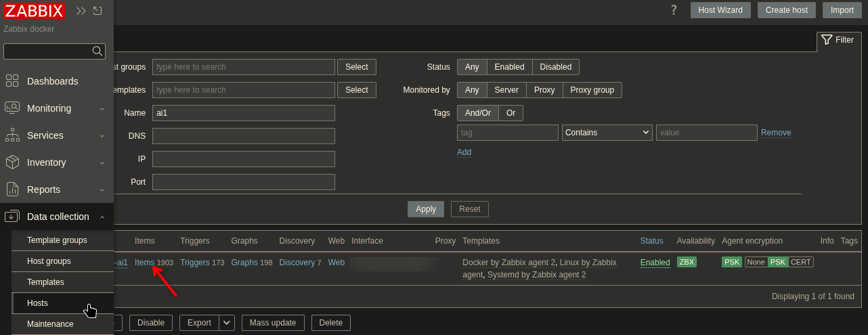Click the Zabbix logo
The image size is (868, 335).
(34, 11)
